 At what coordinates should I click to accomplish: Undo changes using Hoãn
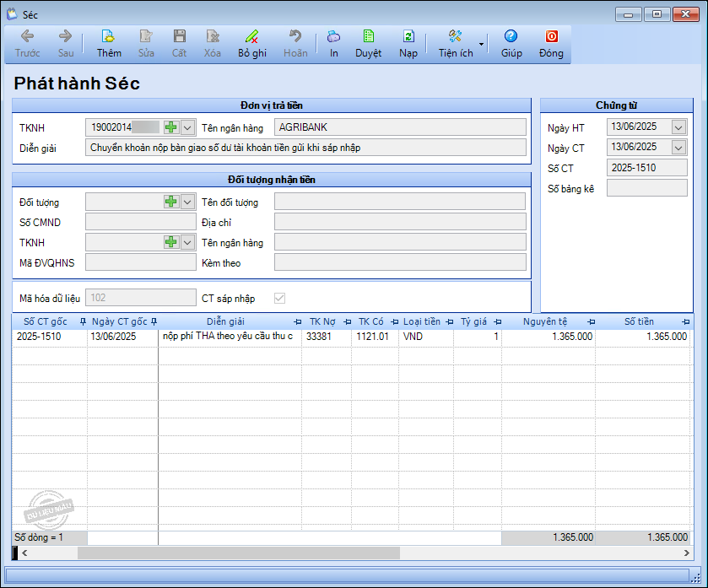(295, 44)
